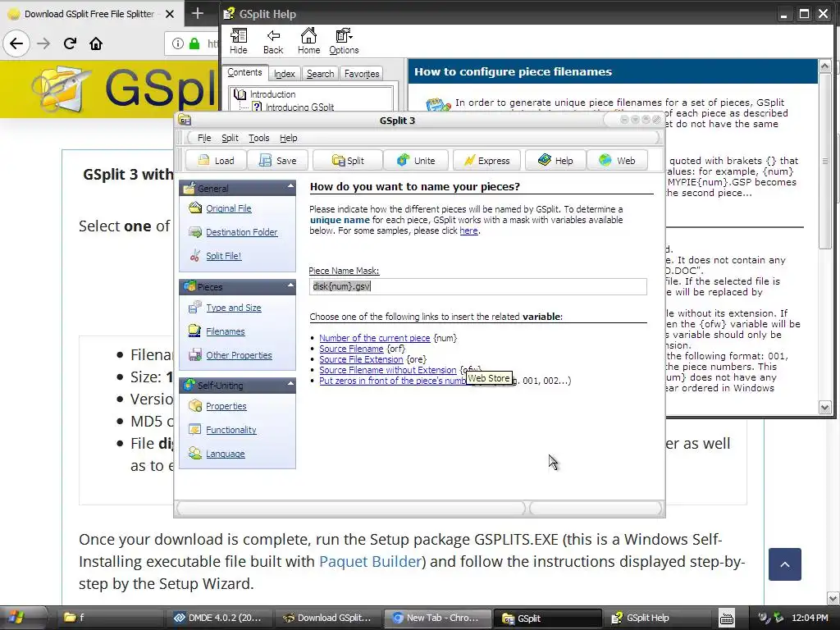Click the browser home button
This screenshot has width=840, height=630.
point(96,43)
